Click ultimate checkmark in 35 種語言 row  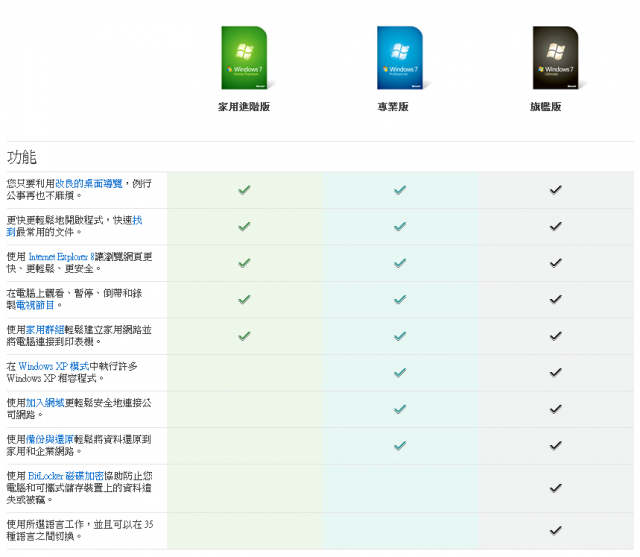[x=556, y=530]
